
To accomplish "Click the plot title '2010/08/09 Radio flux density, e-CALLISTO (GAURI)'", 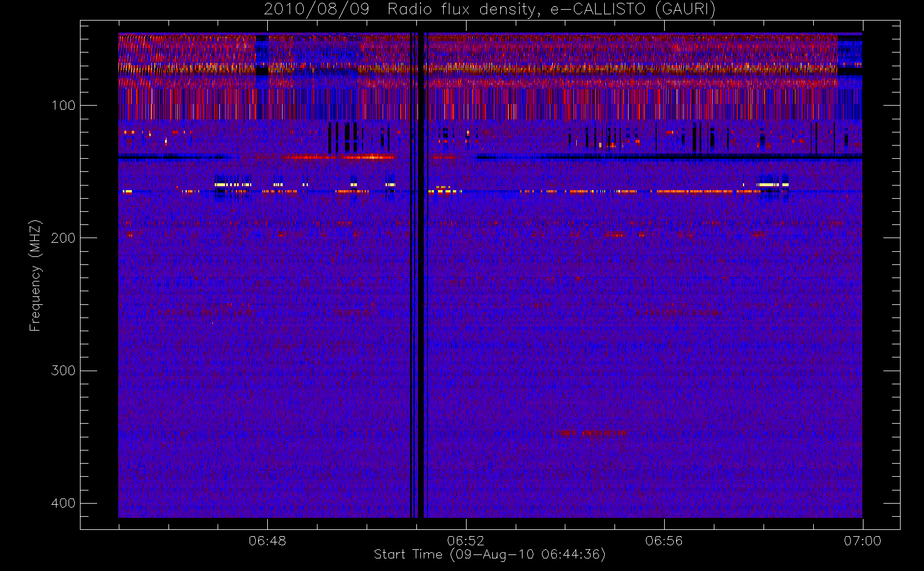I will click(489, 10).
